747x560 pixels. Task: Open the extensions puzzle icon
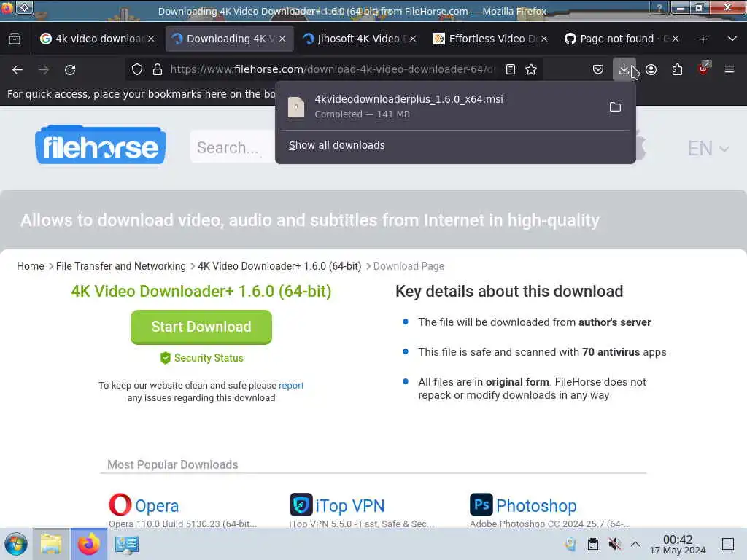pyautogui.click(x=677, y=69)
